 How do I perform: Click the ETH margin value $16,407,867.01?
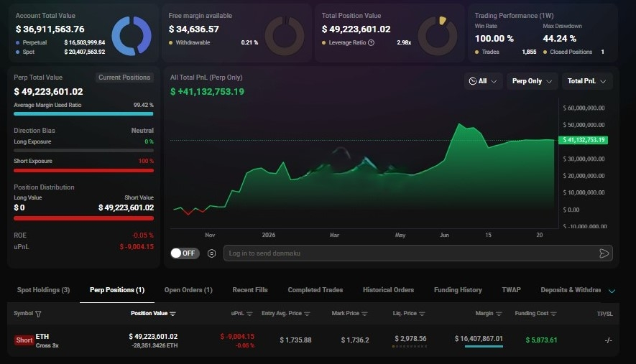(x=479, y=338)
